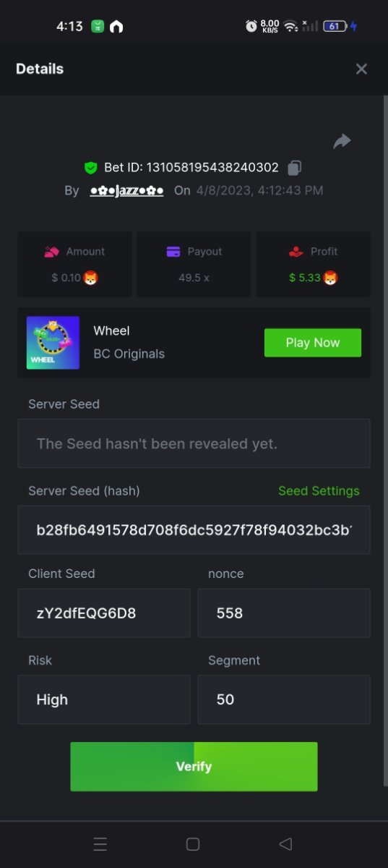Open the Wheel game thumbnail

53,343
